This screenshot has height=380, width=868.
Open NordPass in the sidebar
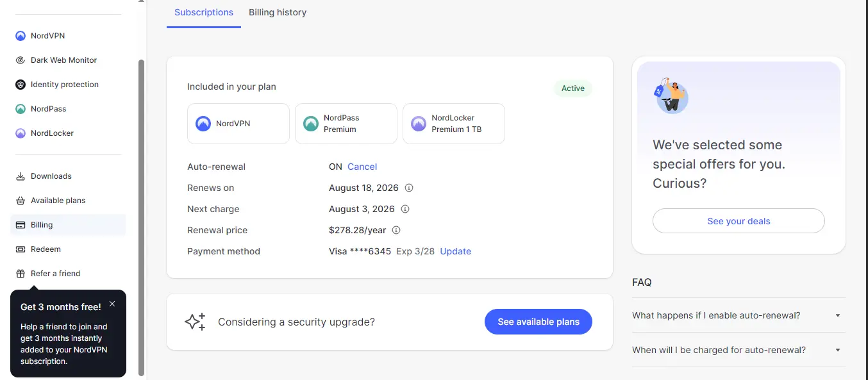(x=21, y=109)
